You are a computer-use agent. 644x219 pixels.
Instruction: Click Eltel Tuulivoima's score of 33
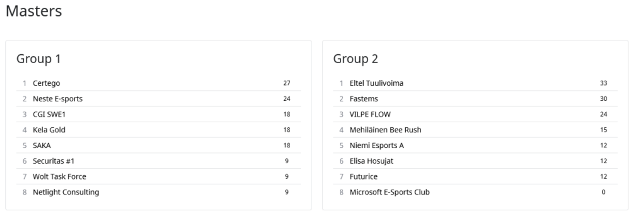[603, 83]
